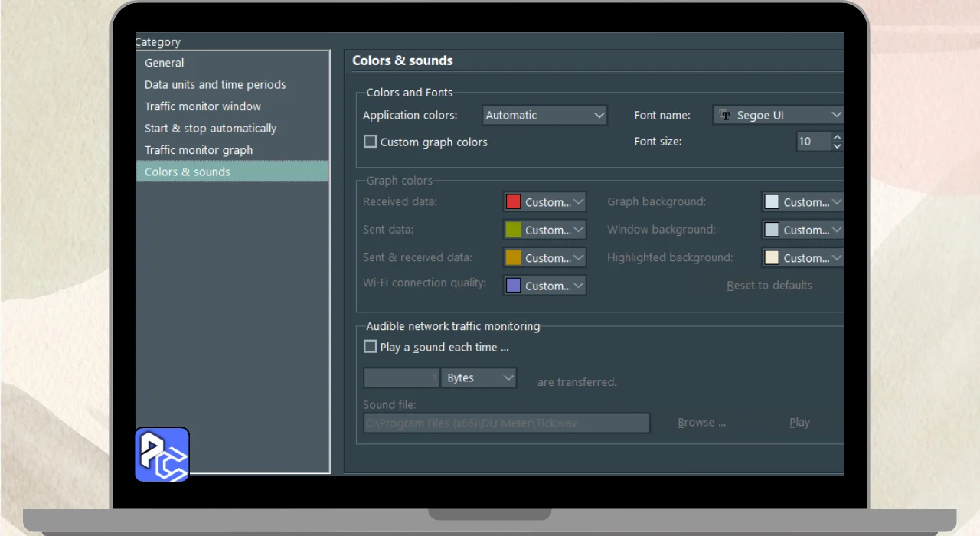Open the Traffic monitor graph category
Screen dimensions: 980x536
[199, 150]
